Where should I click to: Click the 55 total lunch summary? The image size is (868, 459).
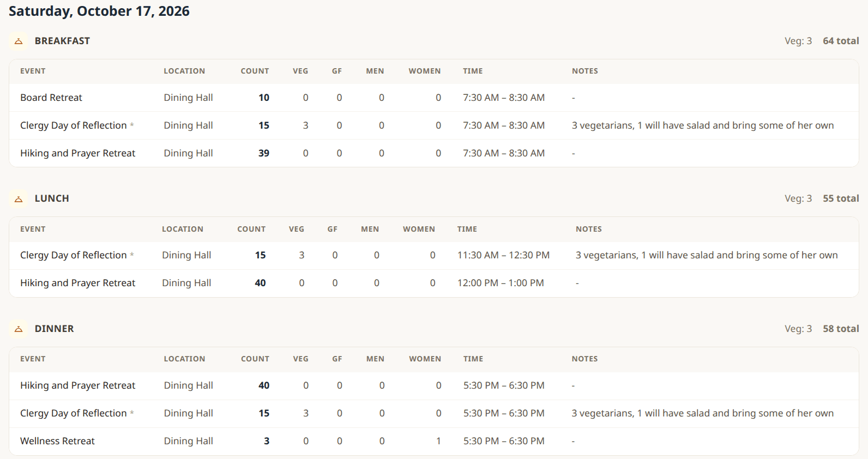tap(841, 198)
